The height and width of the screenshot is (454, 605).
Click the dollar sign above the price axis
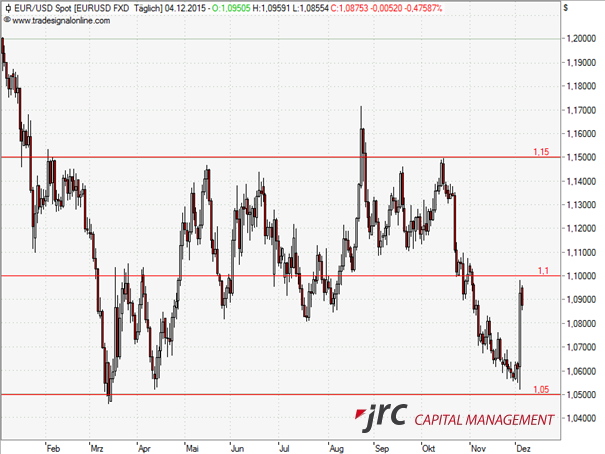pyautogui.click(x=565, y=7)
